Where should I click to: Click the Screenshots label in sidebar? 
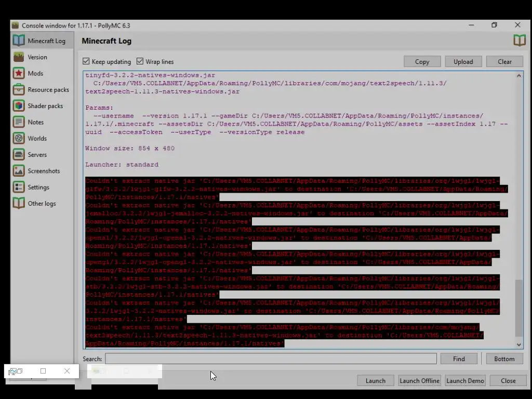click(x=44, y=171)
